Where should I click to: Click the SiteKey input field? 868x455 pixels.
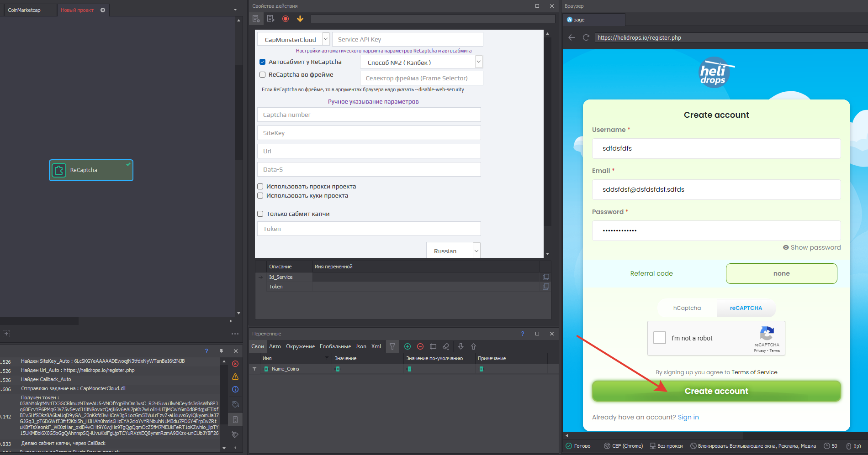[369, 133]
